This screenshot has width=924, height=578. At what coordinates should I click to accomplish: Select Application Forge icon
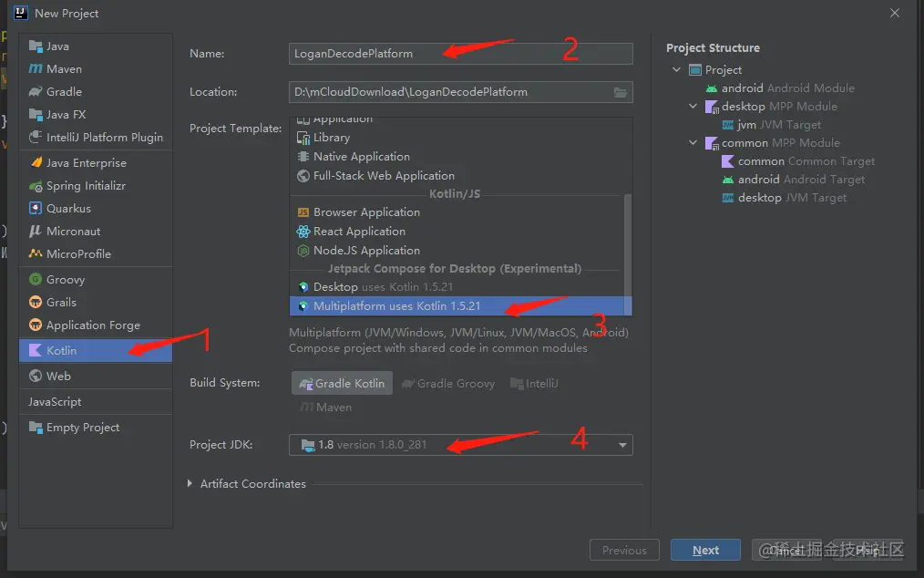[36, 325]
